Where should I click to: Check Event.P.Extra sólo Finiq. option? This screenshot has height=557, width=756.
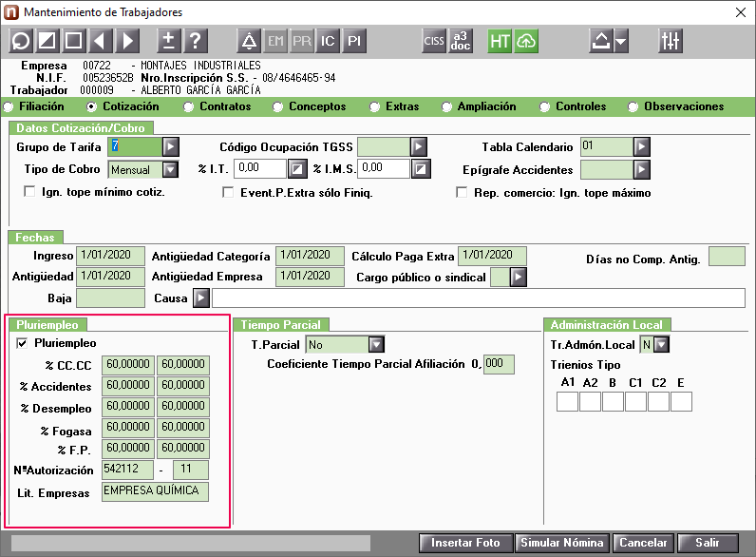pyautogui.click(x=228, y=193)
